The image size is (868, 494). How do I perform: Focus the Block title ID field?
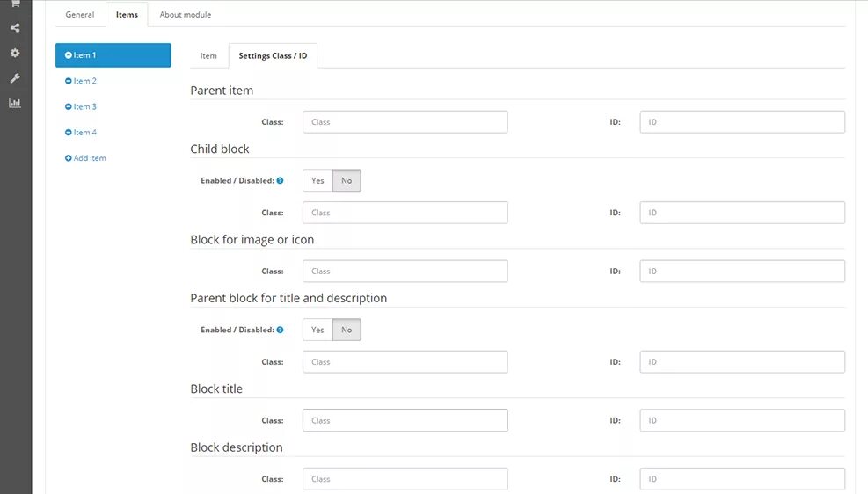[741, 420]
